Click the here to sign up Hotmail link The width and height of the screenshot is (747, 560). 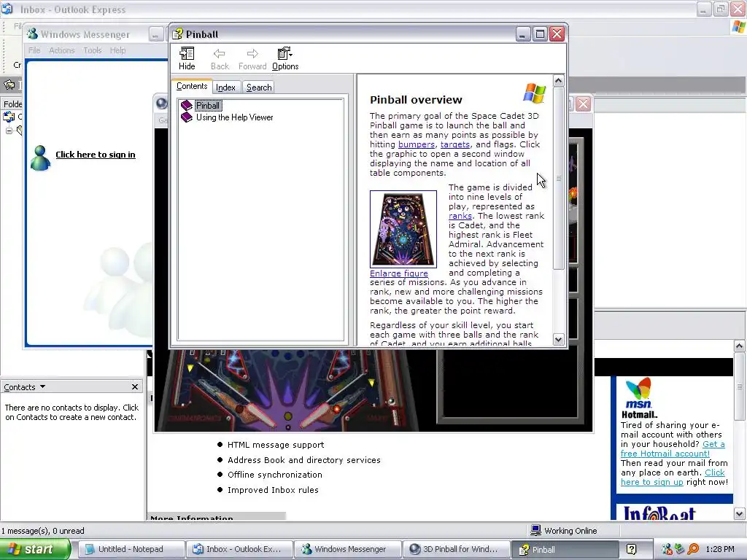pyautogui.click(x=673, y=477)
